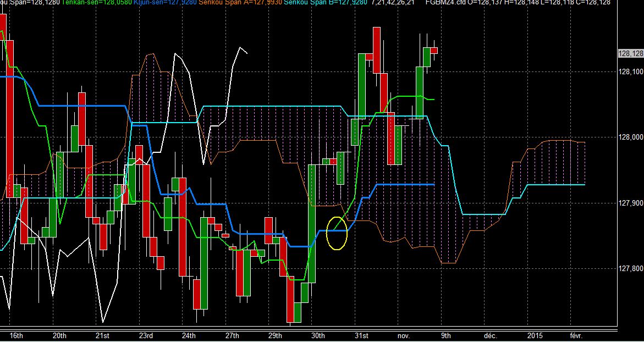644x342 pixels.
Task: Click the Kijun-sen=127,9280 legend label
Action: point(166,2)
